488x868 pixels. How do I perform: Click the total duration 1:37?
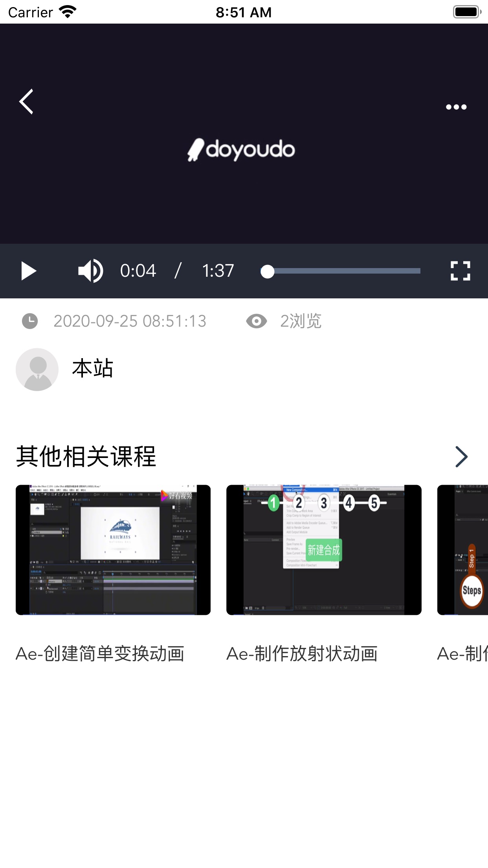tap(218, 271)
